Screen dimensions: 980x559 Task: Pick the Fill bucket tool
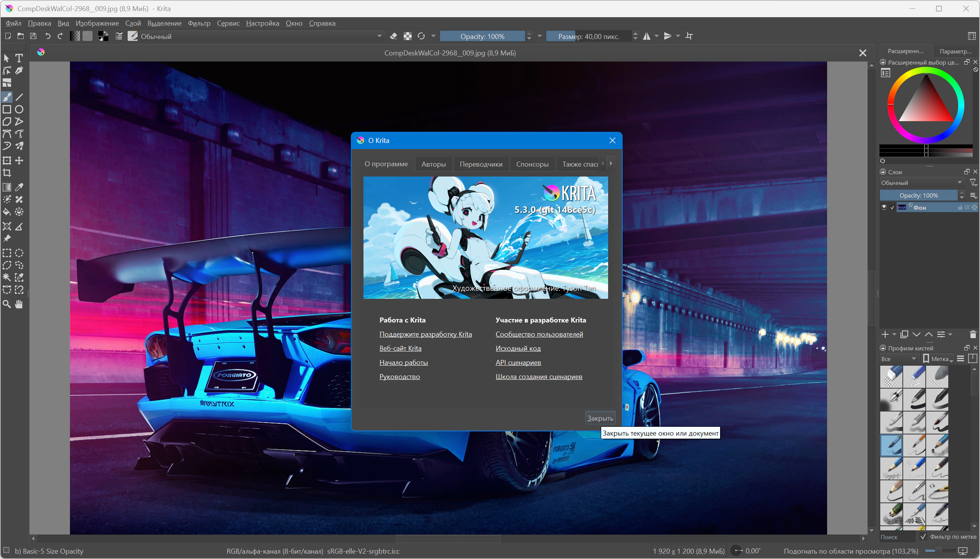coord(7,212)
